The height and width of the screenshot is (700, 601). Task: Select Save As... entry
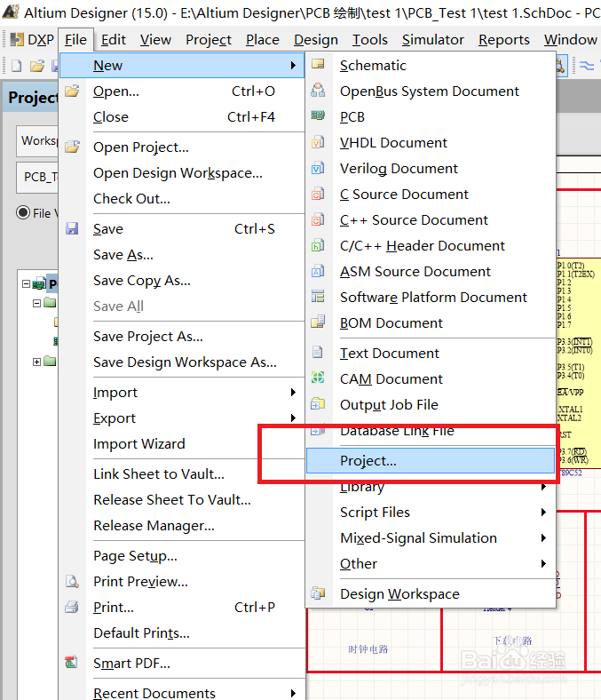183,255
